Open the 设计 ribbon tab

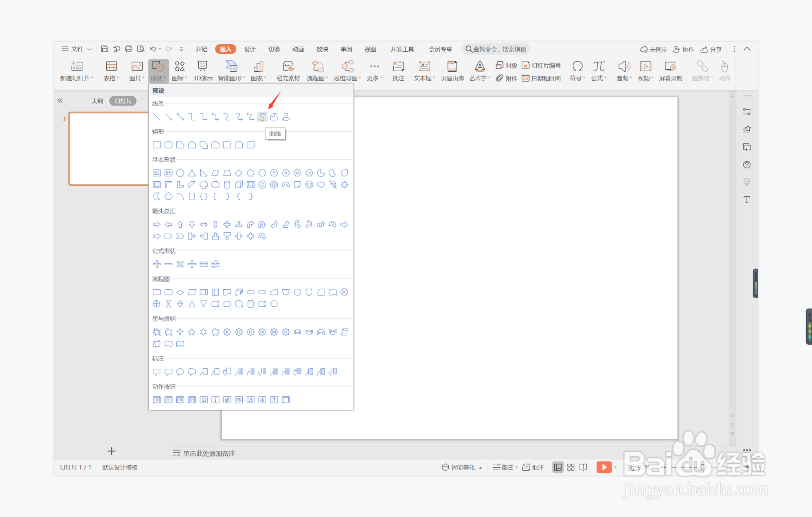pos(250,49)
